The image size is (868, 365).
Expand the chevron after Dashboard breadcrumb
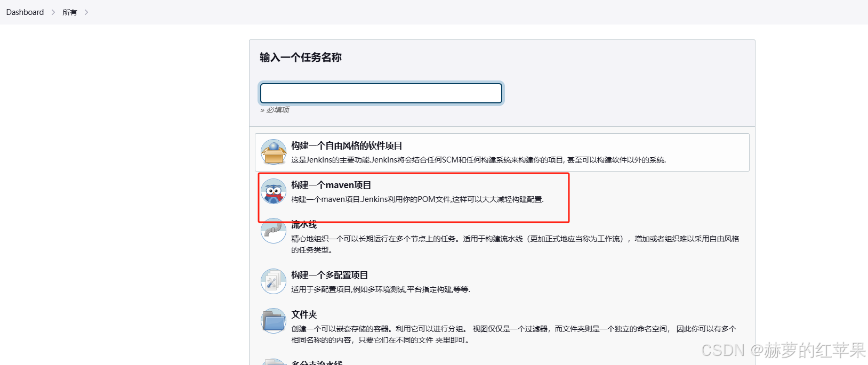[53, 12]
